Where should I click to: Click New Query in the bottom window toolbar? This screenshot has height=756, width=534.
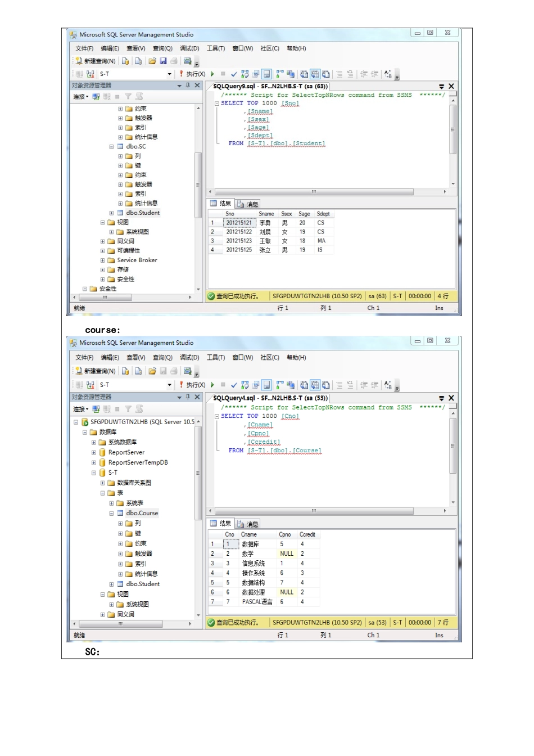tap(96, 371)
